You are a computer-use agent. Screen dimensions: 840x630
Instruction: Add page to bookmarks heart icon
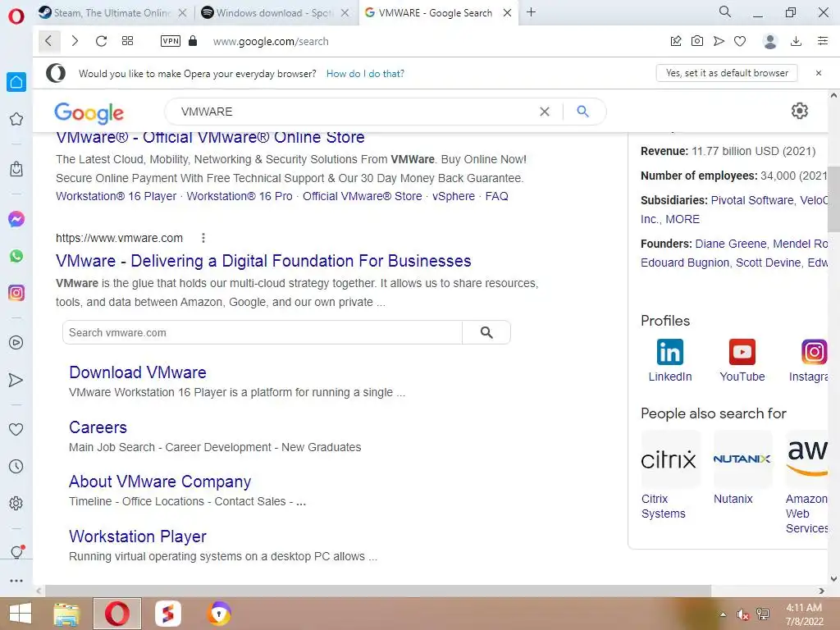click(x=740, y=41)
